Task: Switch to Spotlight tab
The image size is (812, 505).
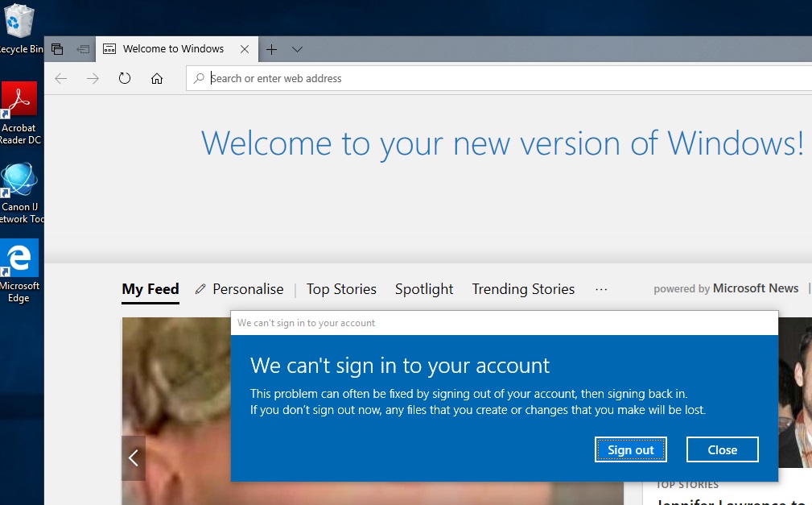Action: [424, 289]
